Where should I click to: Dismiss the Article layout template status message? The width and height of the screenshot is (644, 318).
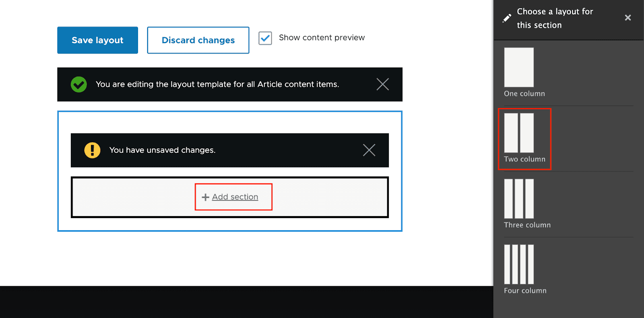click(x=382, y=84)
